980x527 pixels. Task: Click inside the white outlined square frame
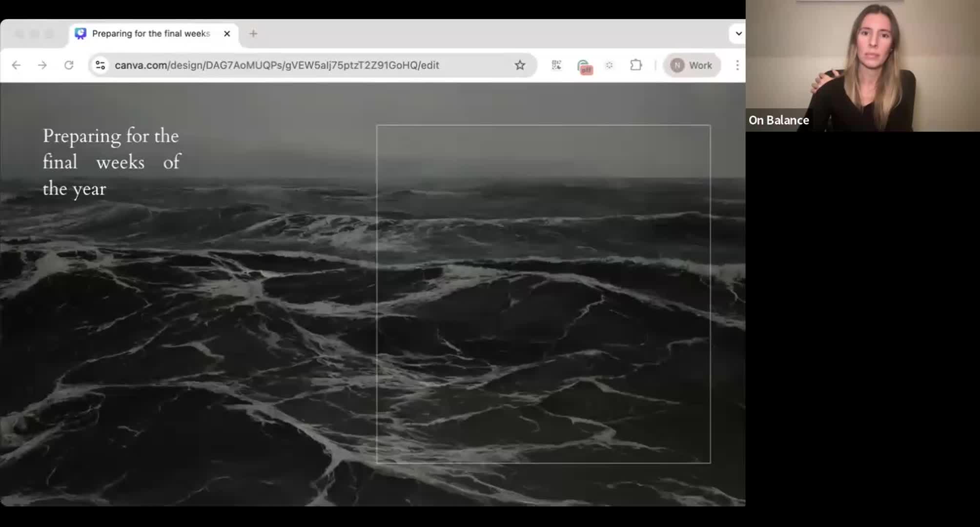(543, 294)
